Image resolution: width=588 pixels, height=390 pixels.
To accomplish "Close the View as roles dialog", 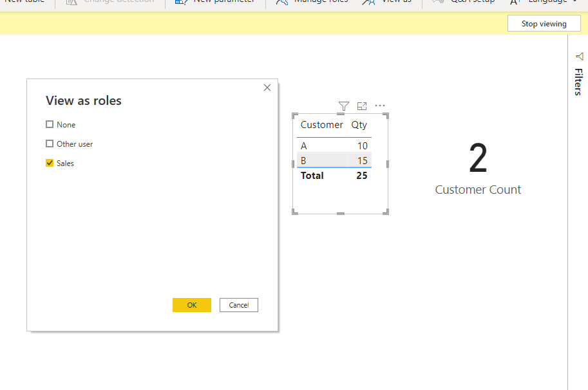I will pos(267,88).
